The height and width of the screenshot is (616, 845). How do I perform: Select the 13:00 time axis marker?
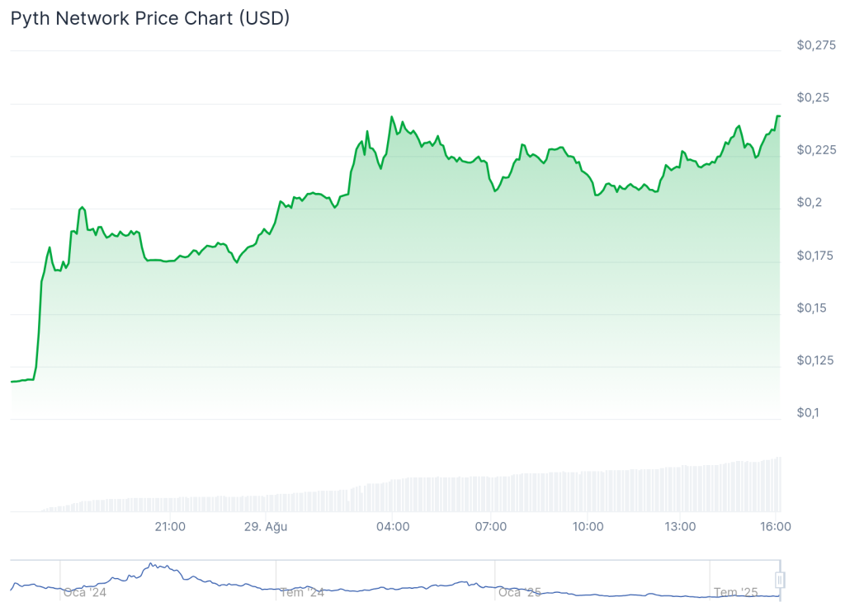point(681,526)
